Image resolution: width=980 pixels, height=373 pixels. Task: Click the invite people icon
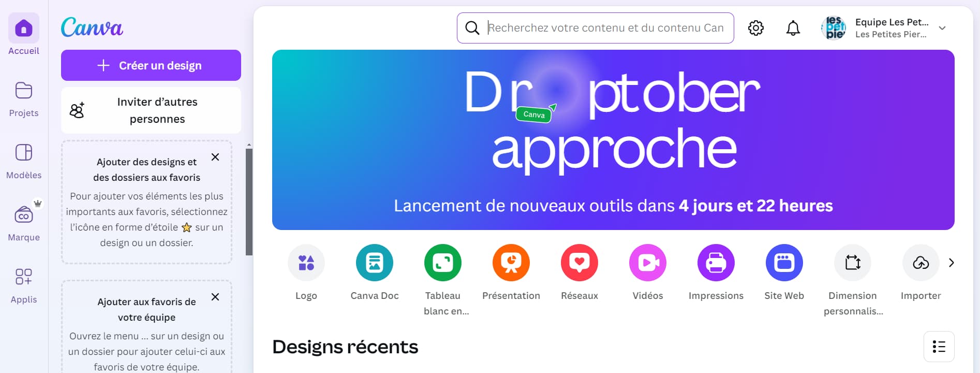[x=77, y=110]
